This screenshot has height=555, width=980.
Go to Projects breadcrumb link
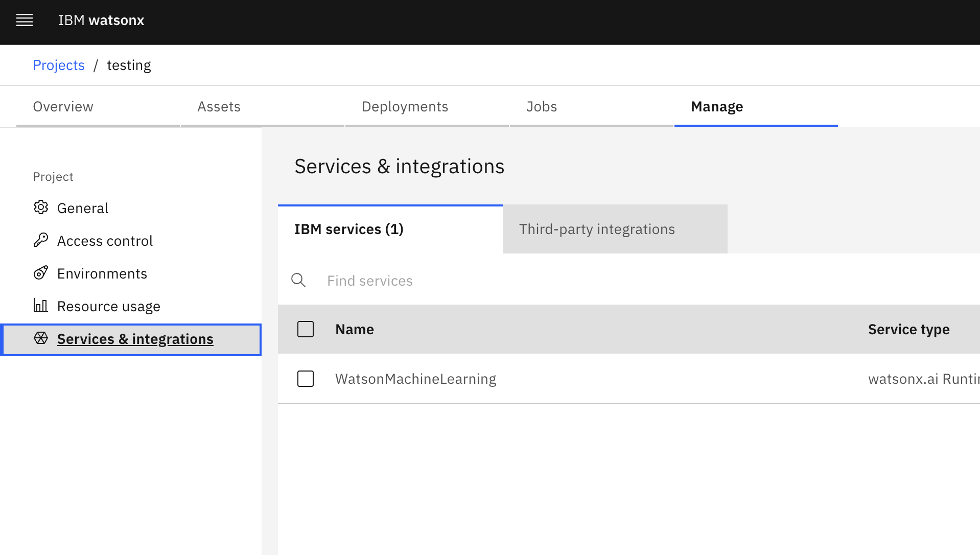coord(59,65)
